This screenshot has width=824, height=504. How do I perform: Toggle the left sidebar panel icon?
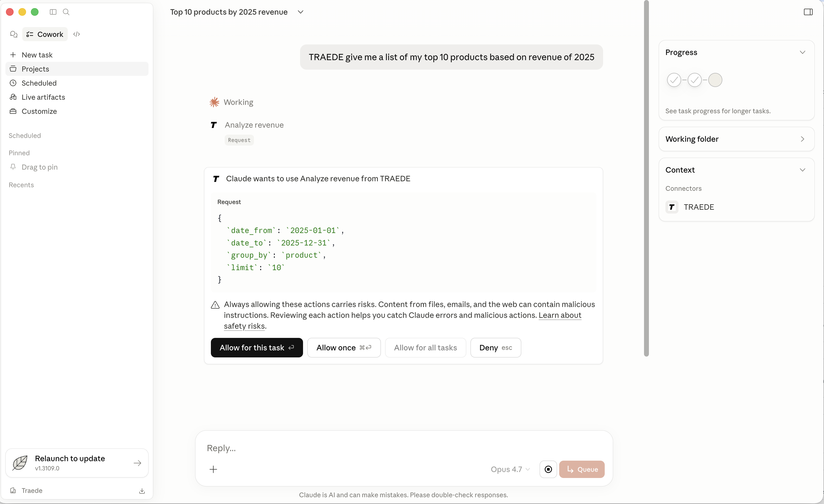click(x=53, y=12)
